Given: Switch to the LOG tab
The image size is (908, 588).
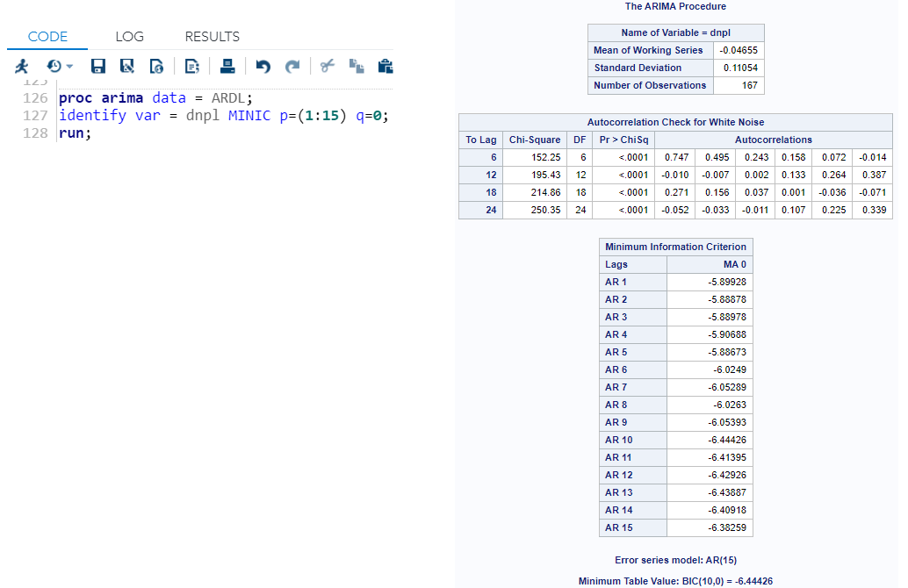Looking at the screenshot, I should [x=129, y=37].
